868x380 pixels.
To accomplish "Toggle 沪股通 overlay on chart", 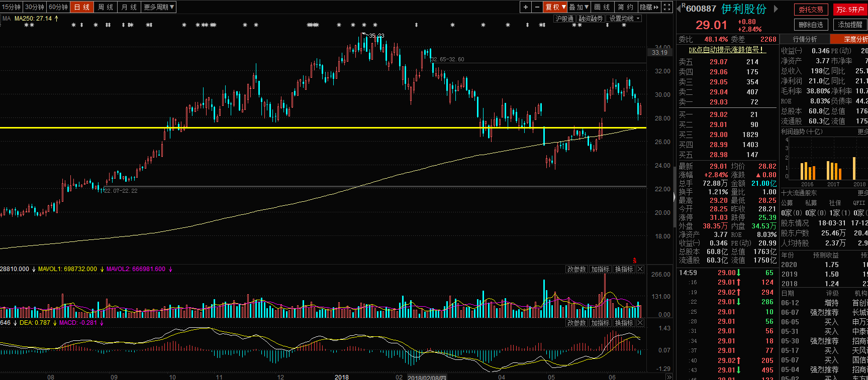I will pyautogui.click(x=564, y=19).
